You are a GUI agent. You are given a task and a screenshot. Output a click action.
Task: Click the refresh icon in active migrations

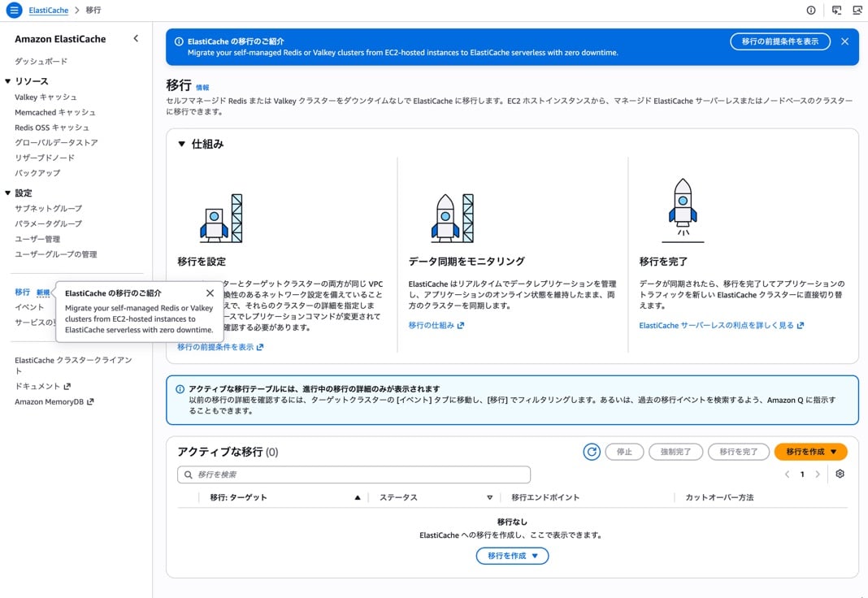click(x=591, y=452)
